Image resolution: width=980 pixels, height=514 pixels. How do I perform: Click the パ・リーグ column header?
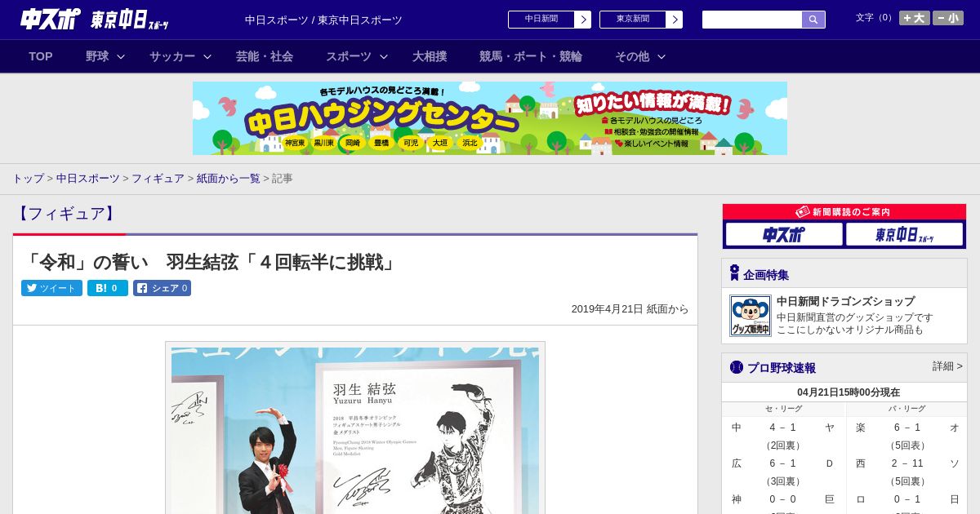point(907,409)
